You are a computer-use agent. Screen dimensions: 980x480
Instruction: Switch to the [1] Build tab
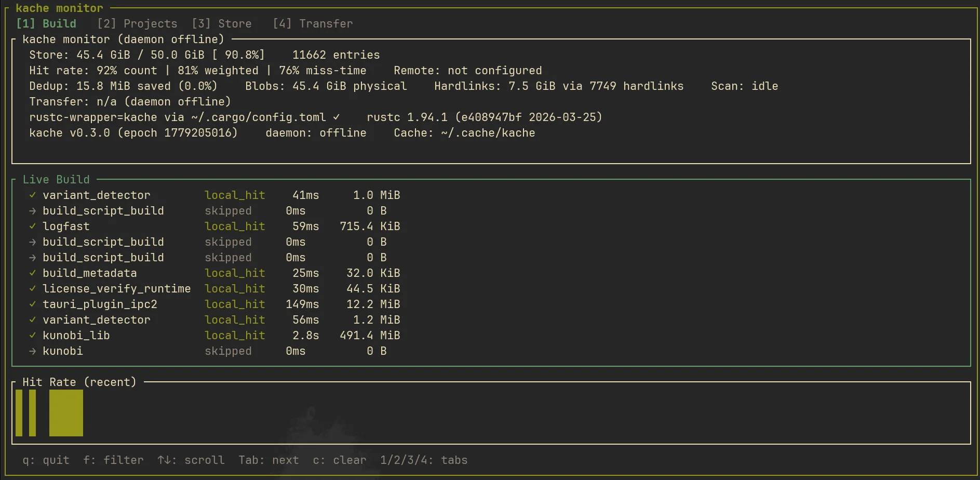pyautogui.click(x=46, y=24)
